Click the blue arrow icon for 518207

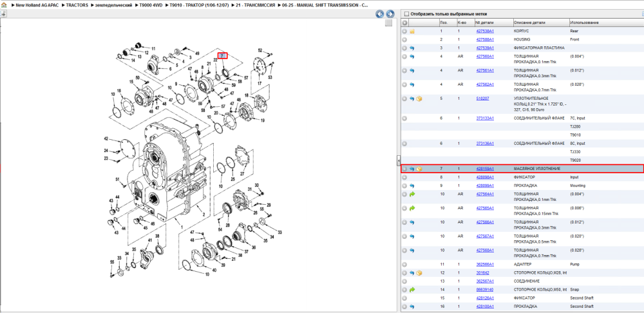pyautogui.click(x=412, y=99)
